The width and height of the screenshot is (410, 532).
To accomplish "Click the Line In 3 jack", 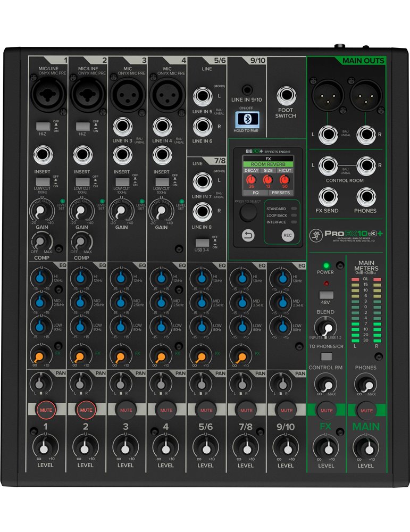I will pos(122,127).
